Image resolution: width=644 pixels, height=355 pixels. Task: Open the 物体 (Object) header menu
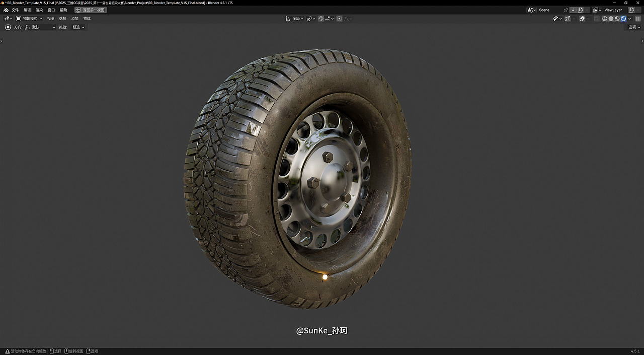(87, 19)
